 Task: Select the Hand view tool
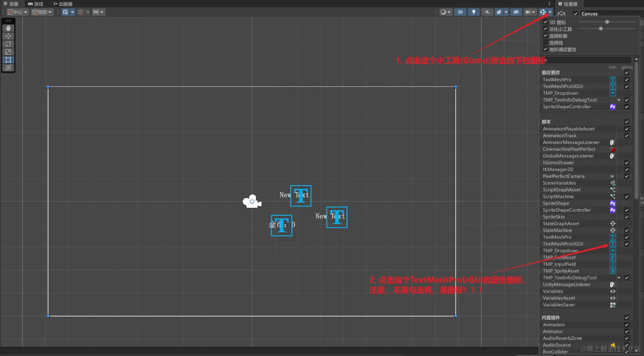[x=8, y=28]
